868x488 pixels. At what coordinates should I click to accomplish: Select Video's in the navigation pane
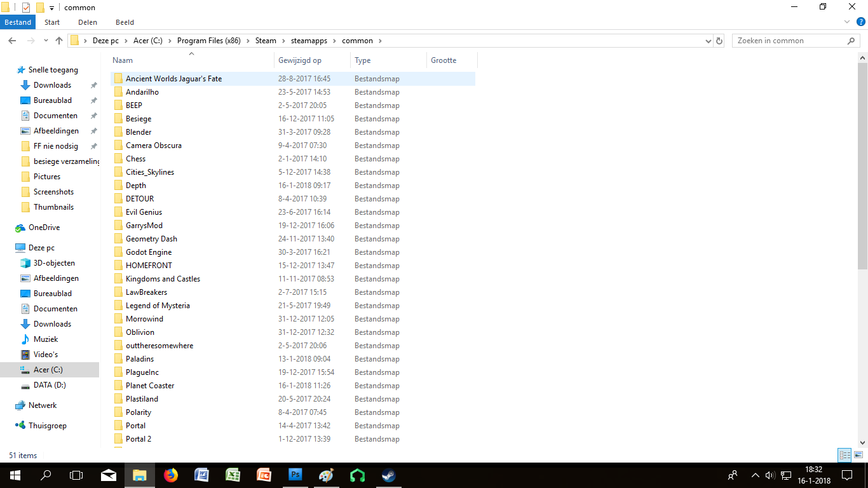coord(46,355)
